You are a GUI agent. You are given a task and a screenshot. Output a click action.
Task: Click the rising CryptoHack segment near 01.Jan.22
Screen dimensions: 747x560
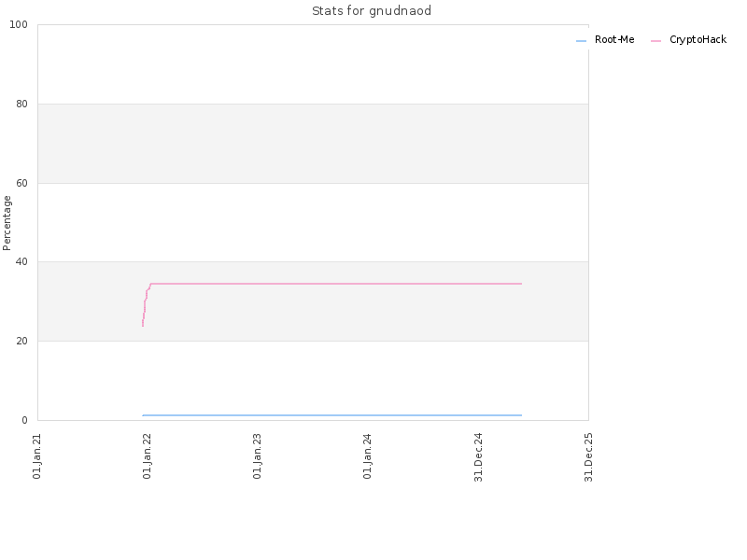pos(146,305)
